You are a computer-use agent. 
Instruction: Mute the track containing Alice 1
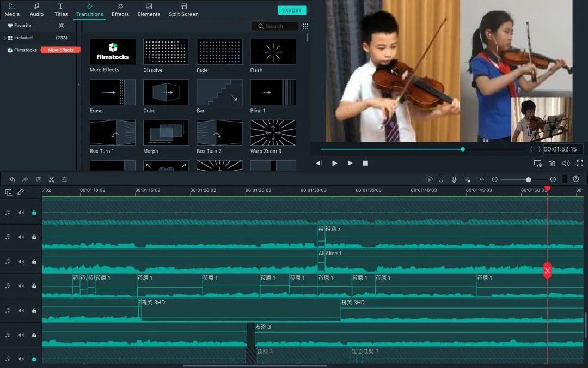click(21, 261)
